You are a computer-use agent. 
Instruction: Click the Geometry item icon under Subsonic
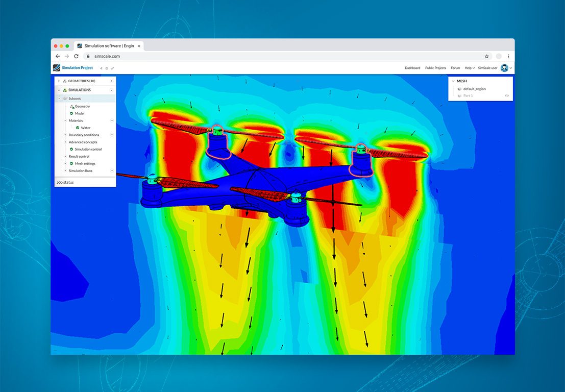tap(71, 106)
